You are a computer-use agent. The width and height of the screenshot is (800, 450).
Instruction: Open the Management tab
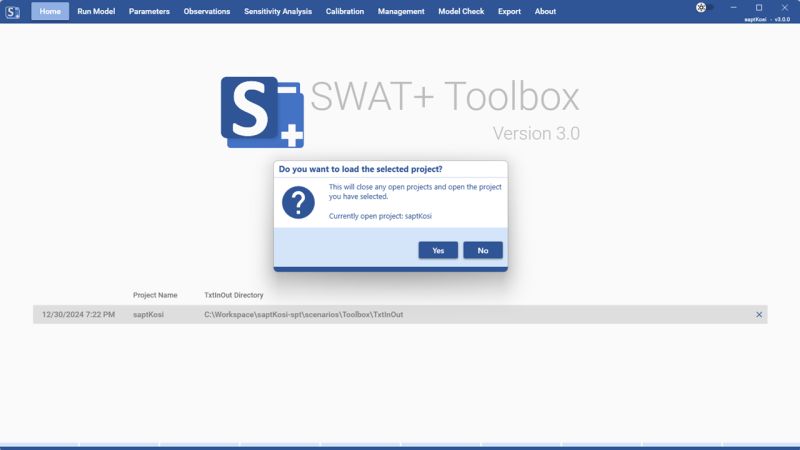pos(401,11)
